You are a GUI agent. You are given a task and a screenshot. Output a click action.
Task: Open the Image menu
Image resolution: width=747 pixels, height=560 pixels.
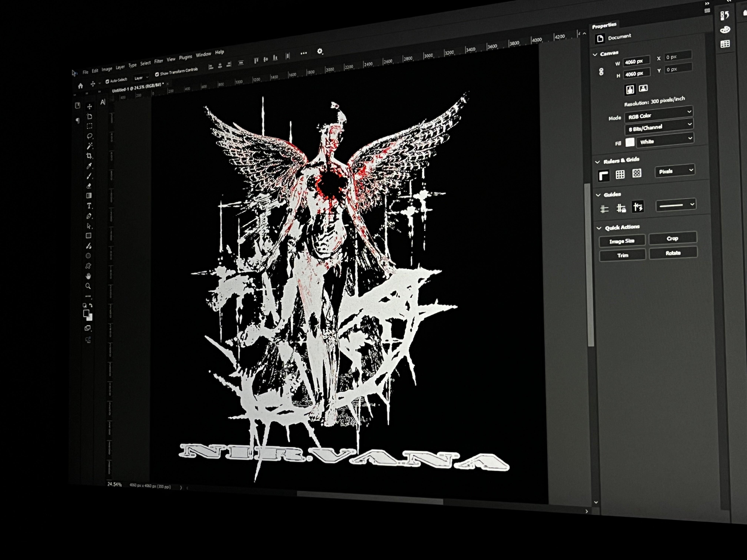[107, 69]
